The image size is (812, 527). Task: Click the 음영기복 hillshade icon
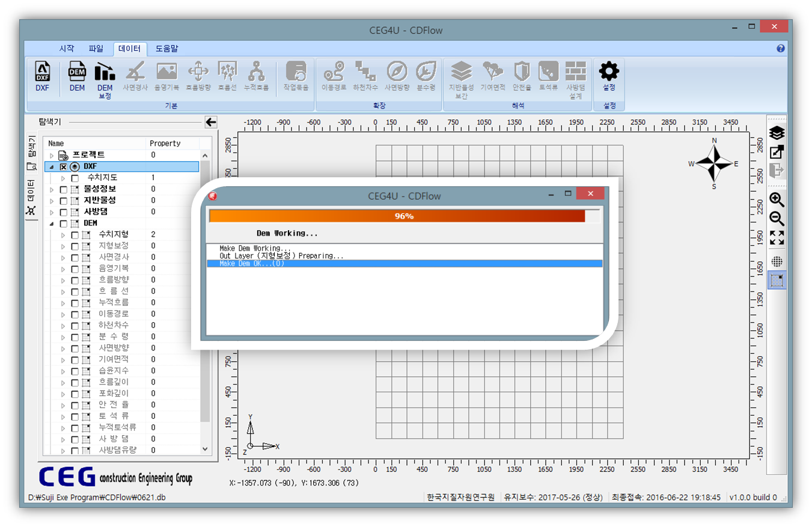pyautogui.click(x=166, y=76)
